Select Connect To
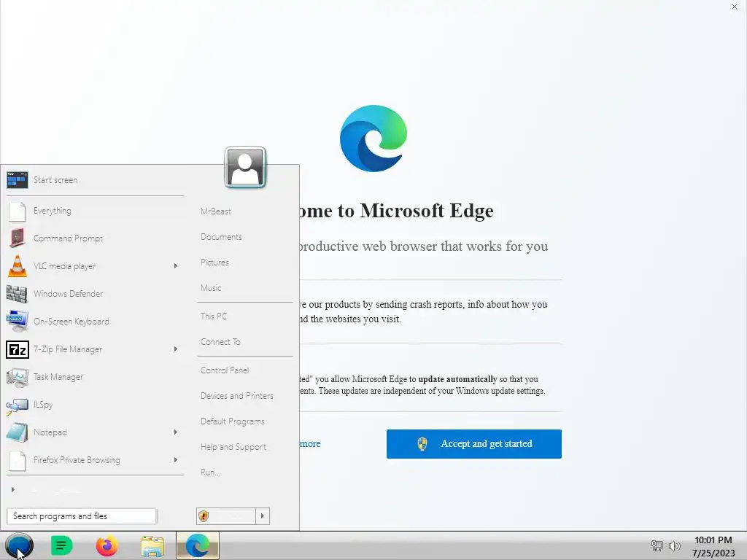Viewport: 747px width, 560px height. point(220,342)
